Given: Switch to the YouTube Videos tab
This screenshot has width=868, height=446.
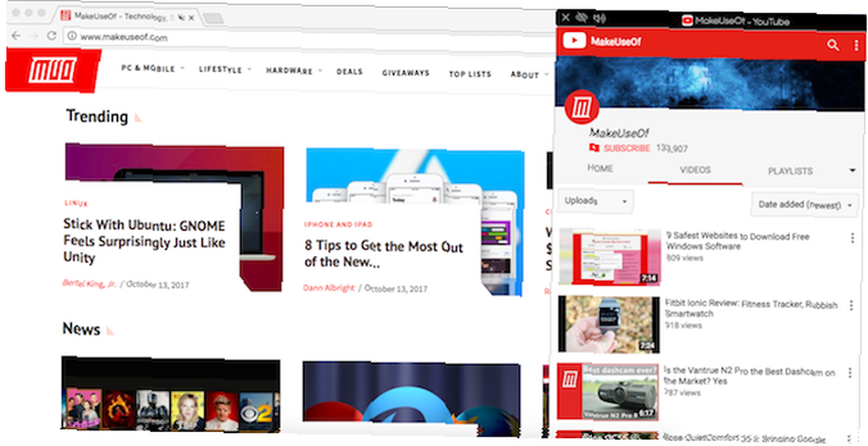Looking at the screenshot, I should (695, 170).
